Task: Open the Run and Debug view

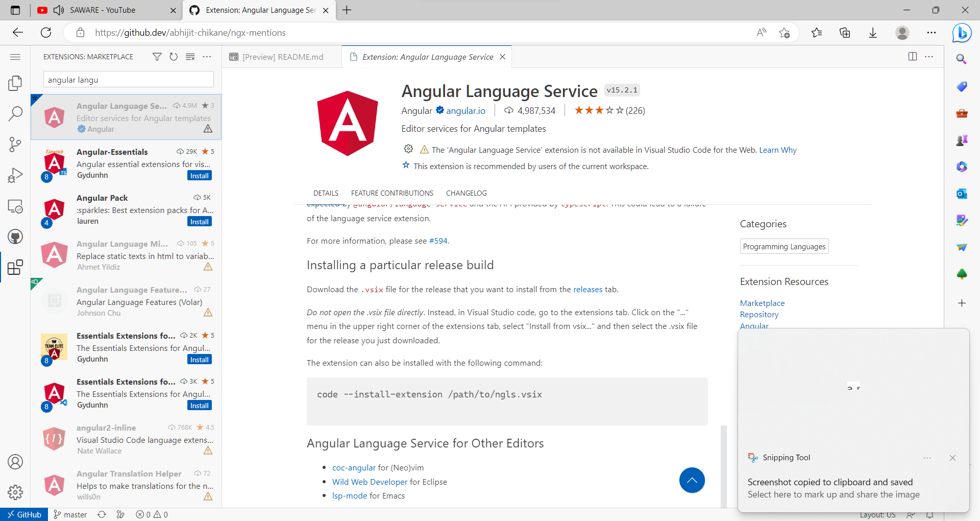Action: coord(15,175)
